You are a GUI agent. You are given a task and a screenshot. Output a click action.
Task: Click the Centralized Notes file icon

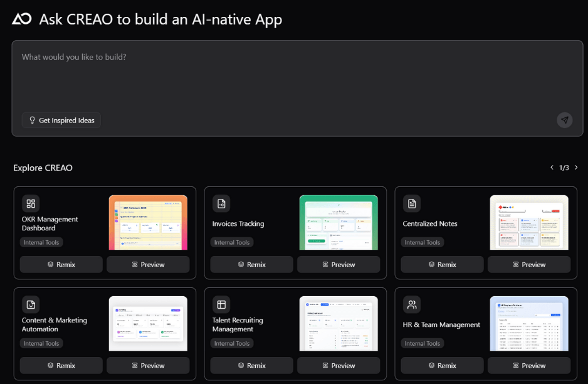[x=411, y=203]
